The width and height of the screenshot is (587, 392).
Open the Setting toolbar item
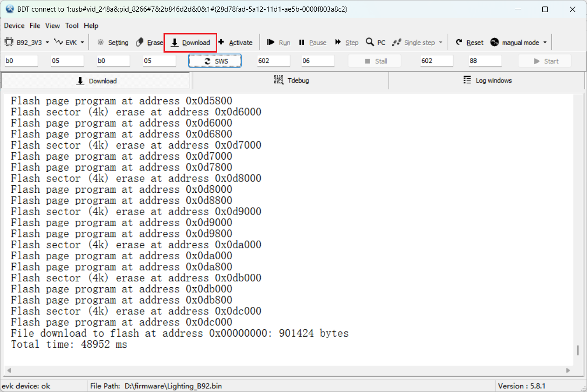click(x=113, y=42)
